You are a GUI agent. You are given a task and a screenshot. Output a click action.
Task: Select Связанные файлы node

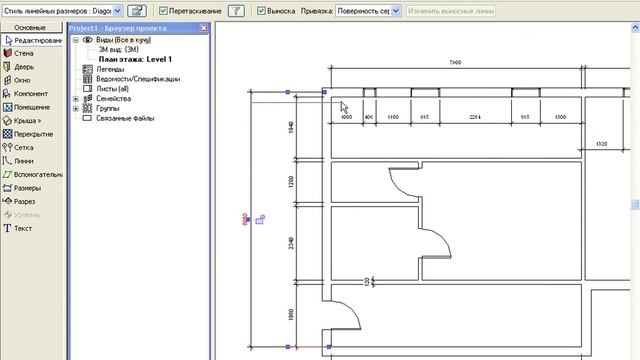click(125, 118)
